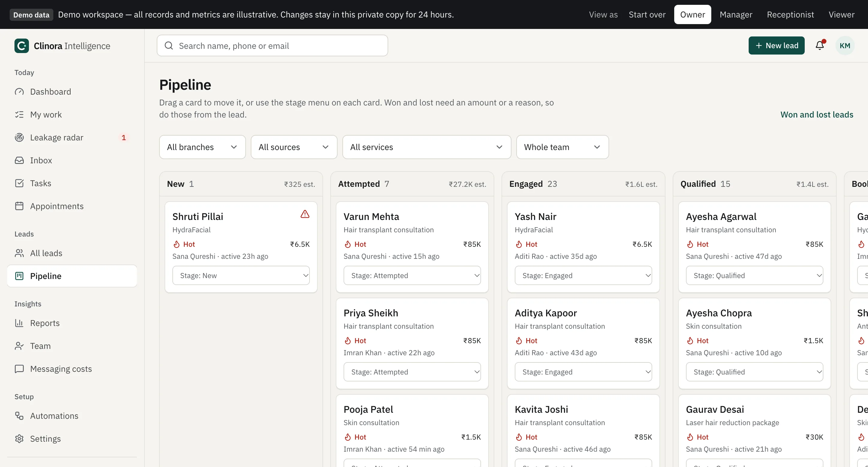Click the Team person icon
The height and width of the screenshot is (467, 868).
(19, 346)
